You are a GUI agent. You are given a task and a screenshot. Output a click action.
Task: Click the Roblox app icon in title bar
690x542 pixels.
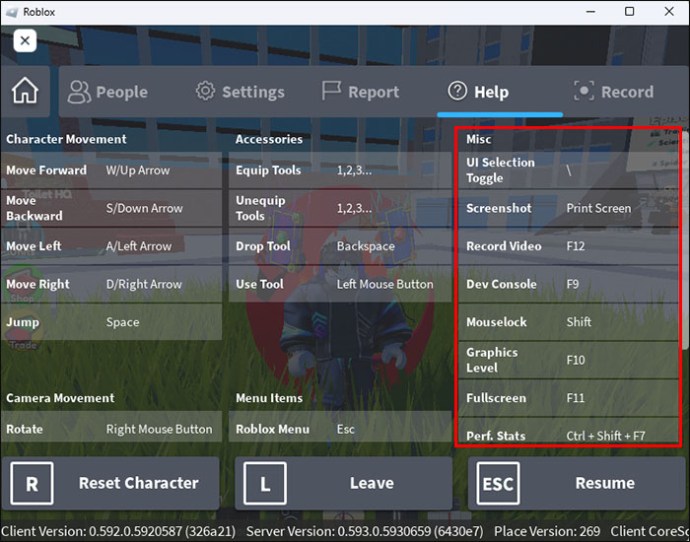[12, 11]
